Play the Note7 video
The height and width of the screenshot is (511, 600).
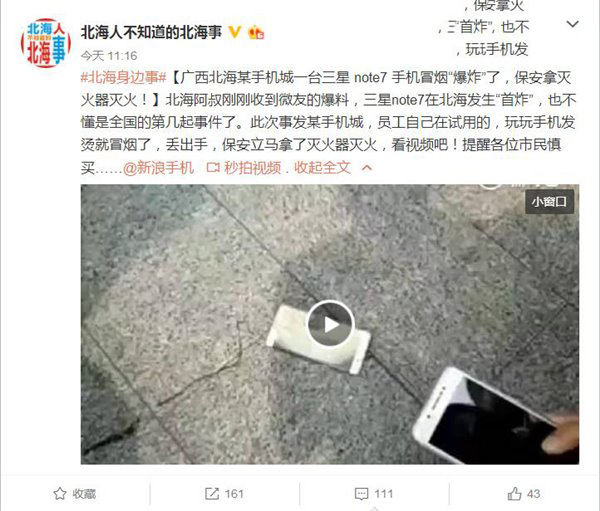tap(330, 324)
